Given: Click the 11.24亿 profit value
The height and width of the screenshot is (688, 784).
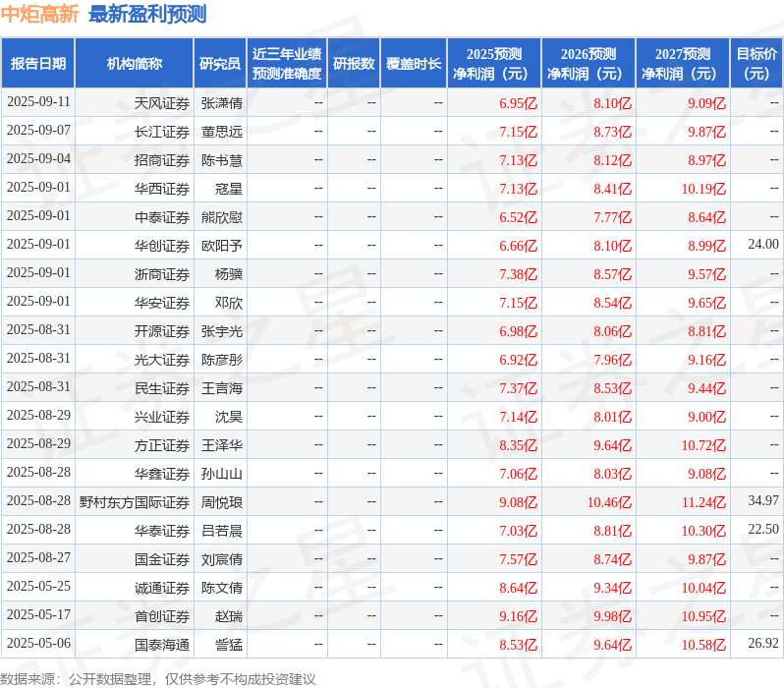Looking at the screenshot, I should point(703,503).
